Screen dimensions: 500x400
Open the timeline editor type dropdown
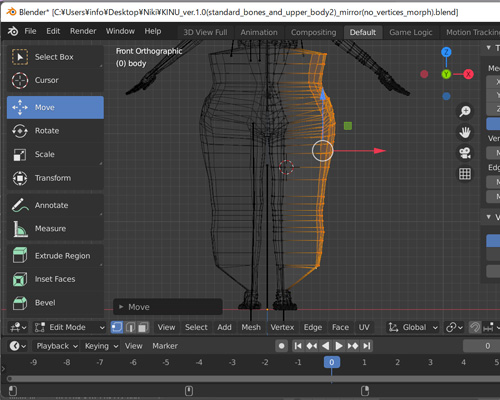coord(18,346)
